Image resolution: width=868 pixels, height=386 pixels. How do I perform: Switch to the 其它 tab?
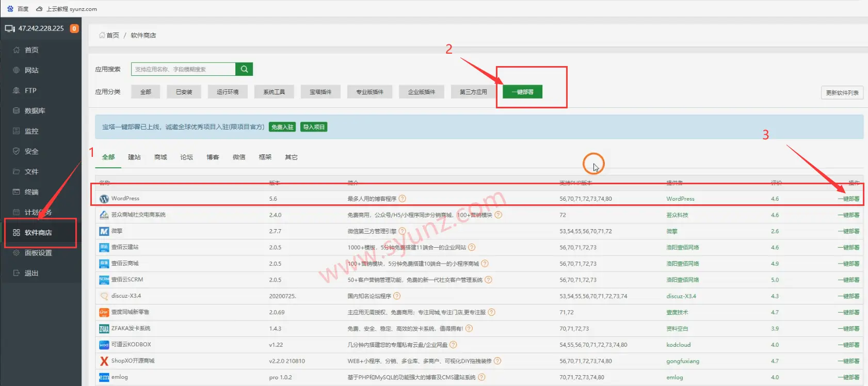291,157
